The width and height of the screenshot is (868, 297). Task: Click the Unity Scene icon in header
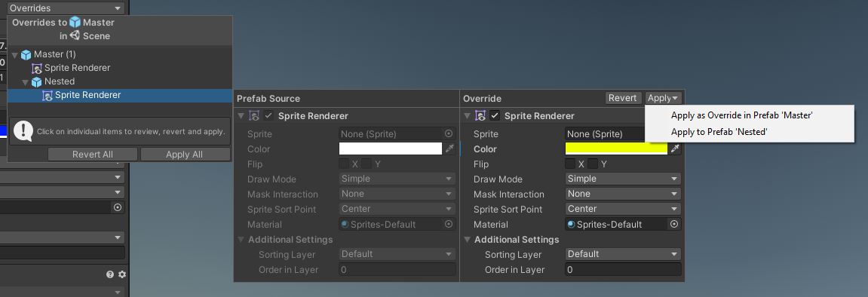tap(75, 35)
